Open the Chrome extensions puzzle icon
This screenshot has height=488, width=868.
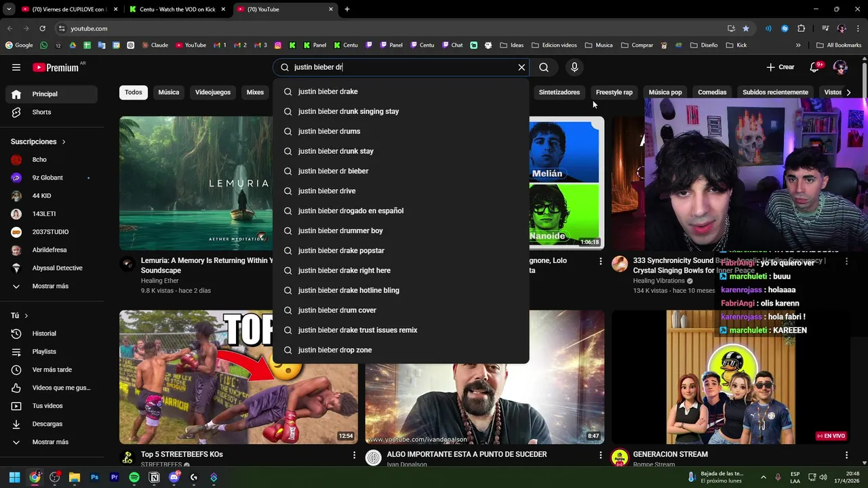[802, 28]
